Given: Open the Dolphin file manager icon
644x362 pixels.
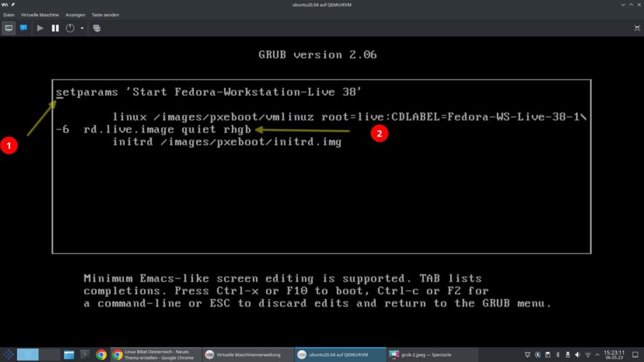Looking at the screenshot, I should coord(69,354).
